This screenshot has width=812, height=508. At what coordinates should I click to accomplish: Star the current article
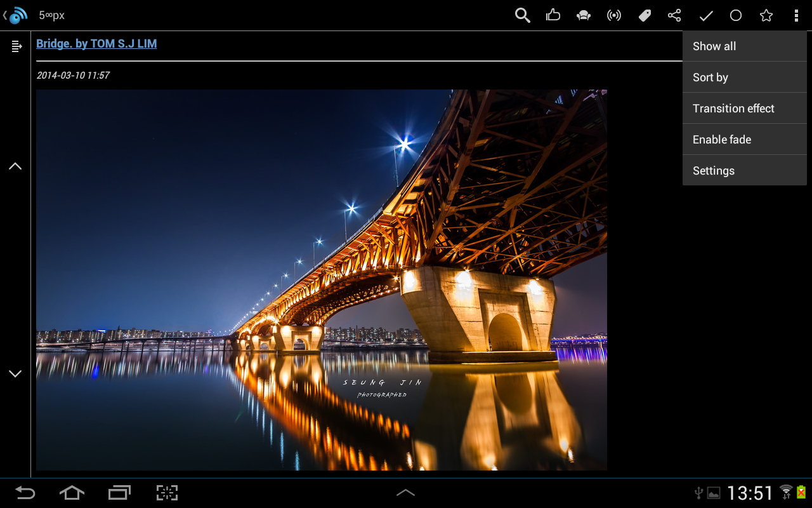click(x=766, y=15)
